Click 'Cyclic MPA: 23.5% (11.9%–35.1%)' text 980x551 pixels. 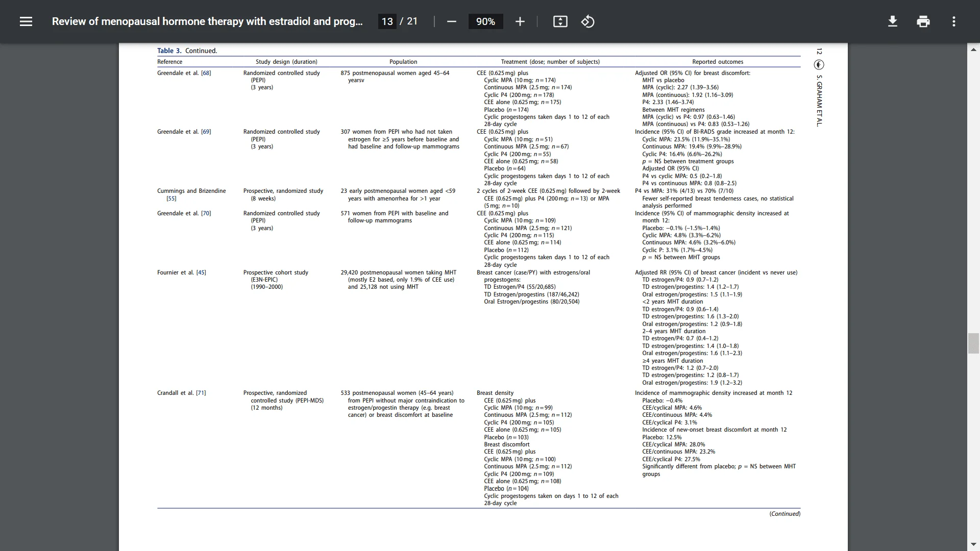coord(686,139)
